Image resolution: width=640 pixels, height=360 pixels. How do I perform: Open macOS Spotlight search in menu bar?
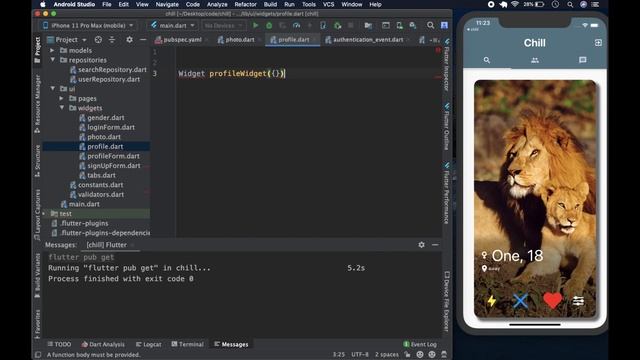tap(570, 4)
